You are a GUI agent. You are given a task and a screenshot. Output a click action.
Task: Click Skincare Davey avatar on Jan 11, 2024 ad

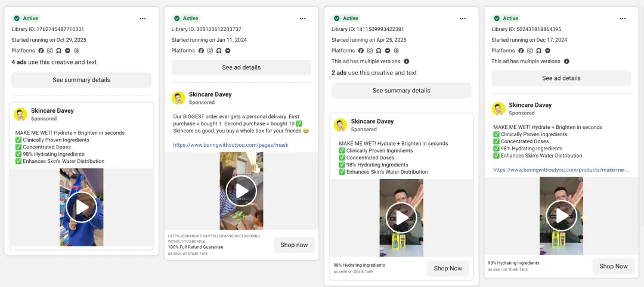point(178,98)
